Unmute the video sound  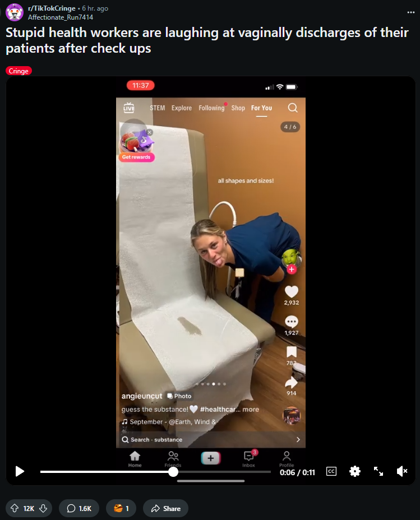pos(401,471)
